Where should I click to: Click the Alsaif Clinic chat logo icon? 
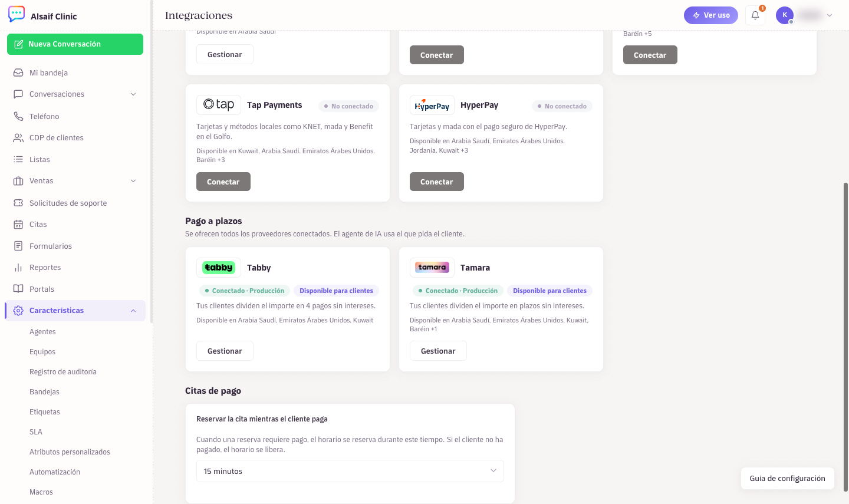(17, 14)
